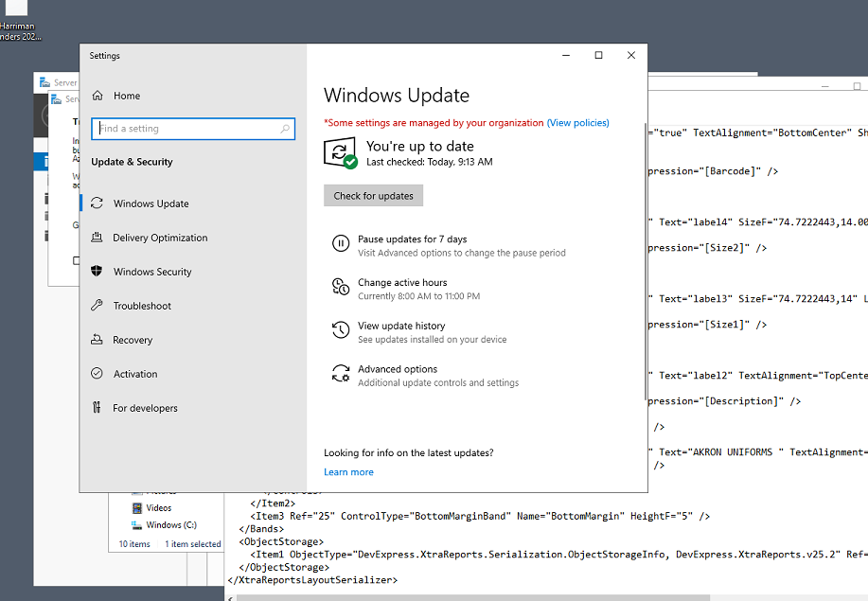The image size is (868, 601).
Task: Click the <ObjectStorage> opening tag line
Action: pos(281,541)
